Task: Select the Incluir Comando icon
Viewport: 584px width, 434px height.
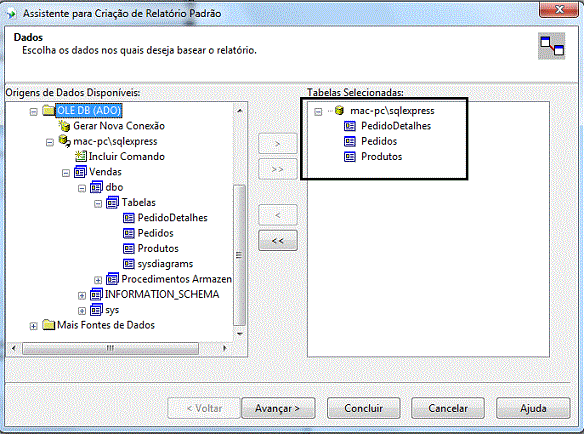Action: click(81, 156)
